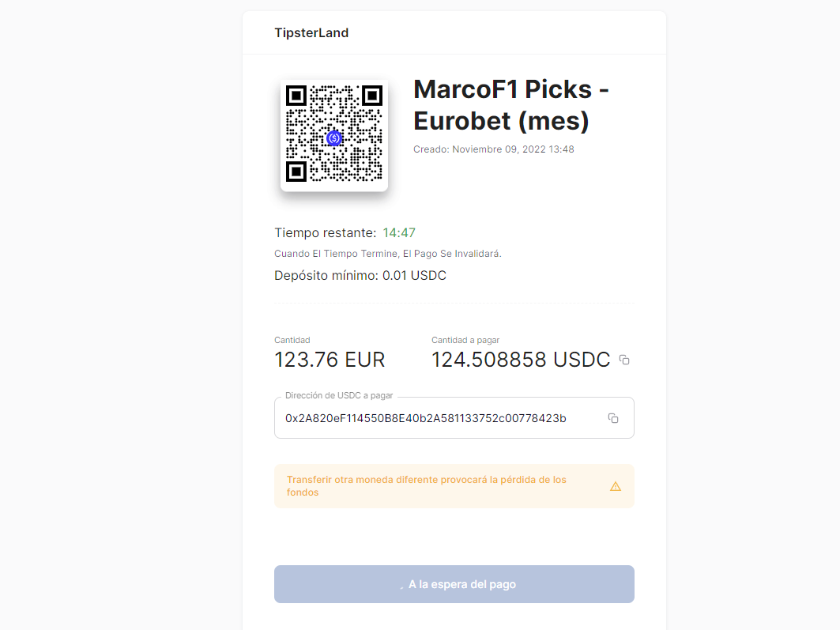
Task: Click the 'Dirección de USDC a pagar' label
Action: pyautogui.click(x=339, y=395)
